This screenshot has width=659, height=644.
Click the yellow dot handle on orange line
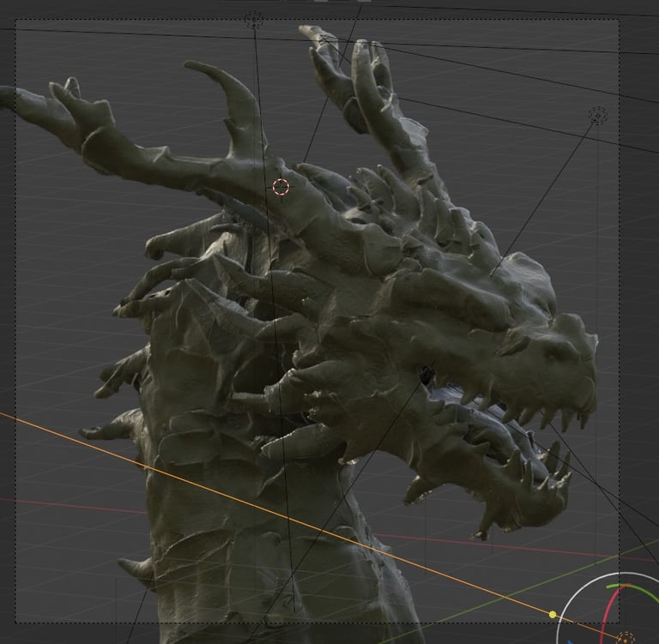553,615
